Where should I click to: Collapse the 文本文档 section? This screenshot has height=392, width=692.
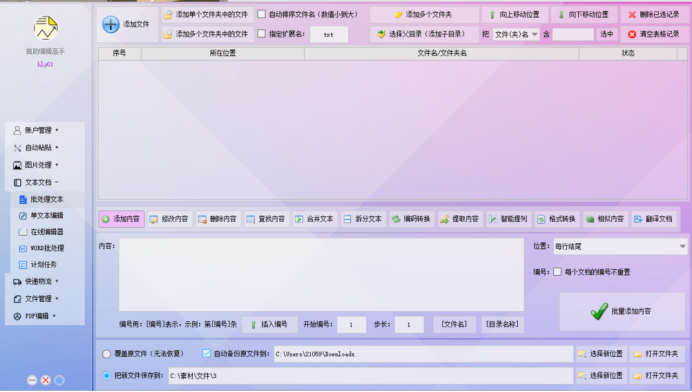pos(45,182)
